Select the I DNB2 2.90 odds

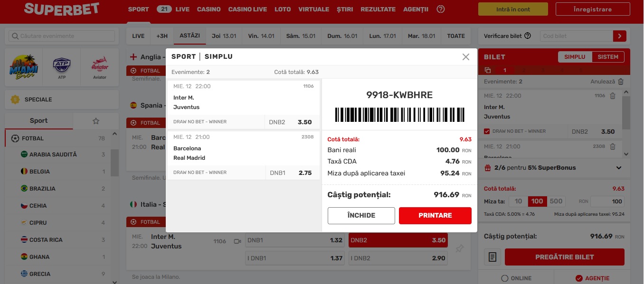pos(398,258)
